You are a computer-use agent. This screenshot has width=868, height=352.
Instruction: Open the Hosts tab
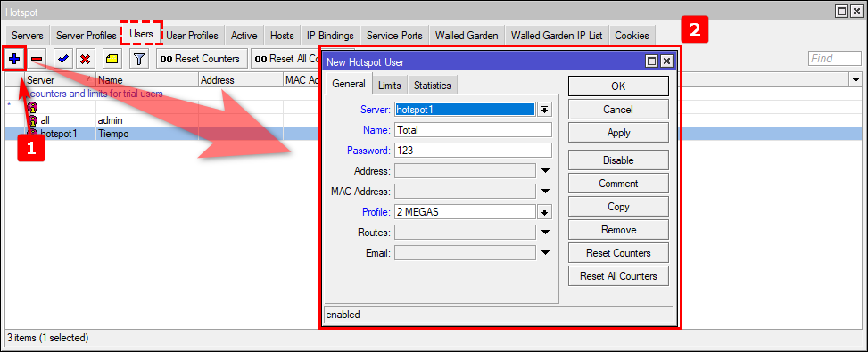click(282, 36)
